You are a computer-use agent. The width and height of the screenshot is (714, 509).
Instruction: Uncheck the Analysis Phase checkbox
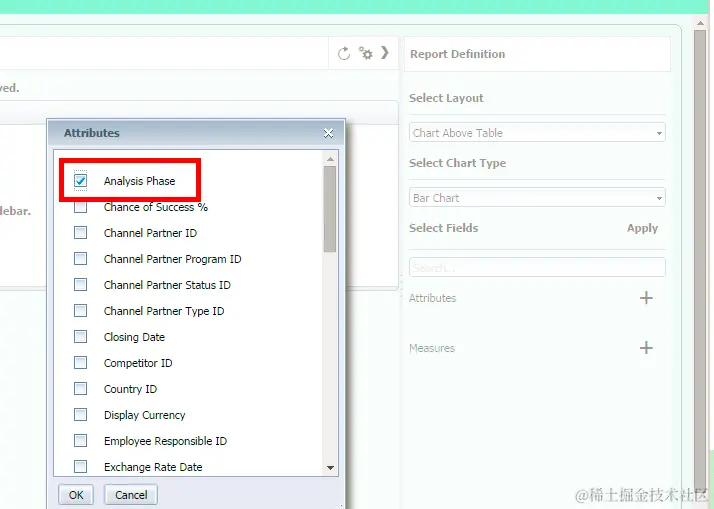(81, 181)
